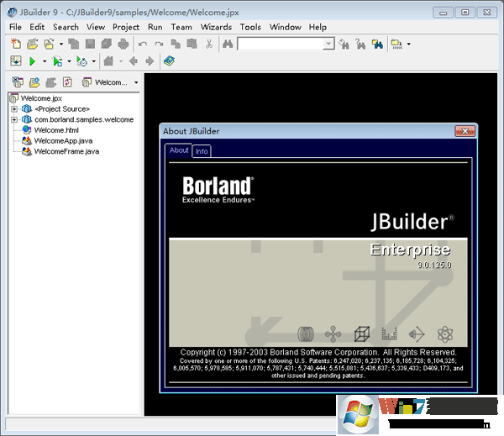Open the Team menu

pos(181,27)
